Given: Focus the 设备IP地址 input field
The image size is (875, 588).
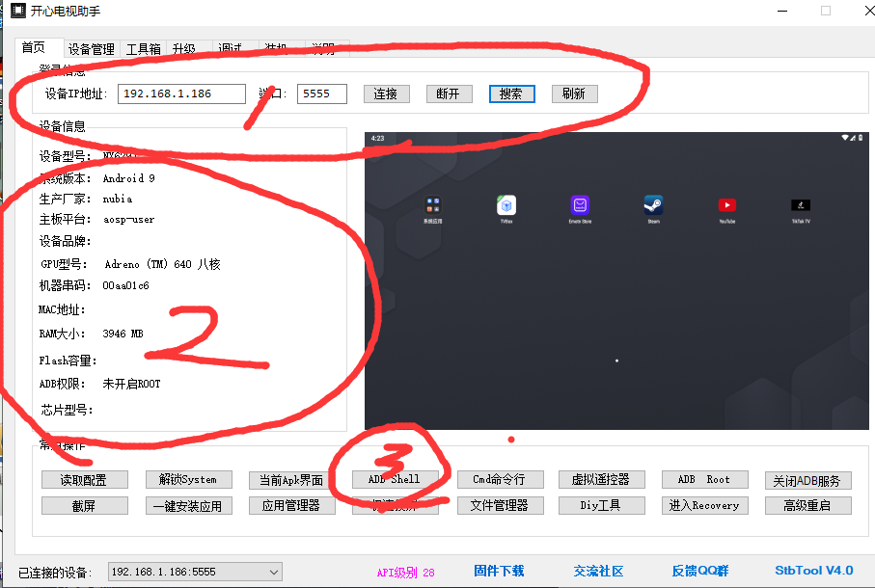Looking at the screenshot, I should click(181, 94).
